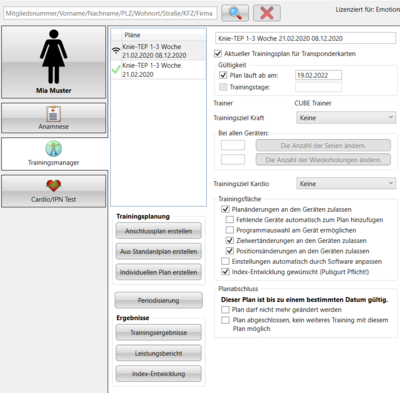Open Trainingsergebnisse
This screenshot has height=393, width=400.
click(x=159, y=332)
